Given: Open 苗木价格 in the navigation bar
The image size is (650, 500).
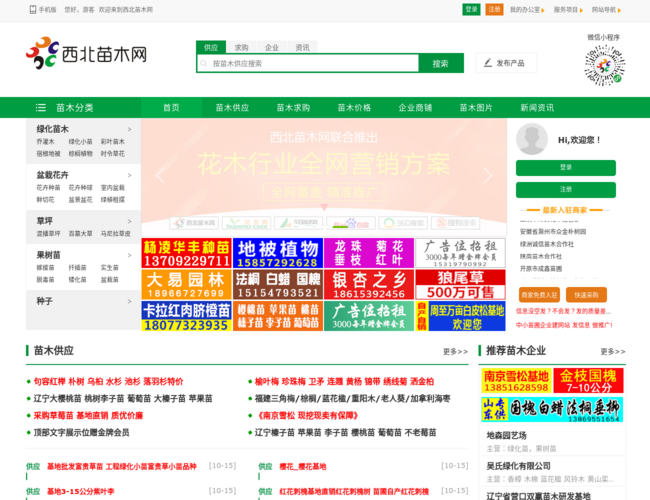Looking at the screenshot, I should [x=354, y=108].
